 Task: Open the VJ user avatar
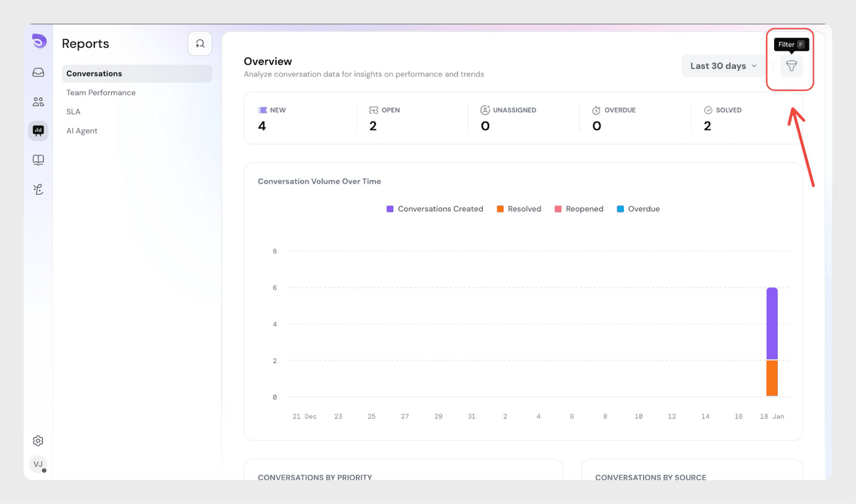pyautogui.click(x=38, y=464)
